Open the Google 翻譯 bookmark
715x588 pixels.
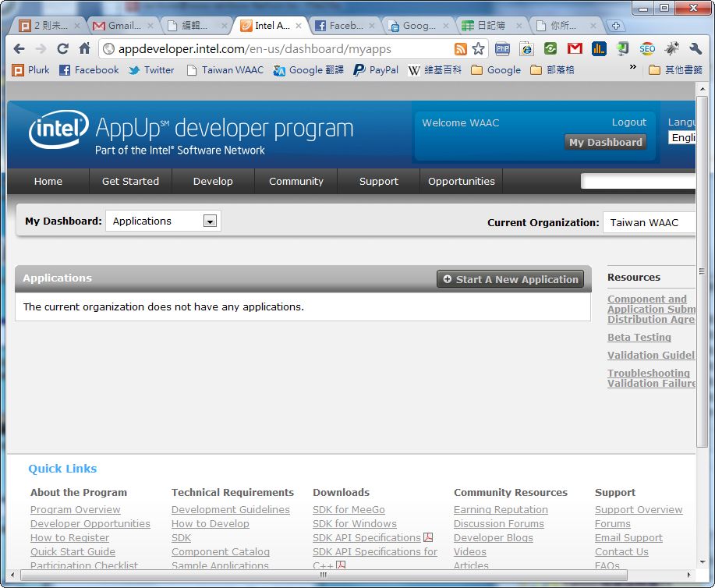[308, 69]
